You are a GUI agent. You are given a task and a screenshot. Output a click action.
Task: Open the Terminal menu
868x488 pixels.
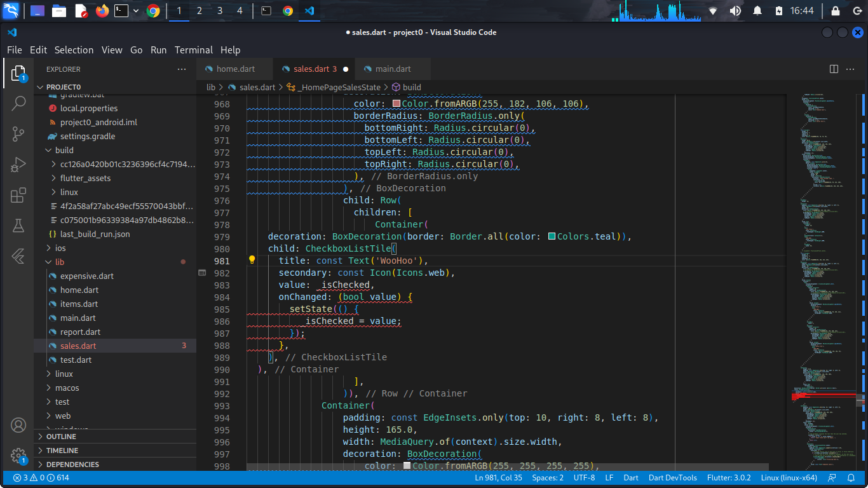coord(194,50)
